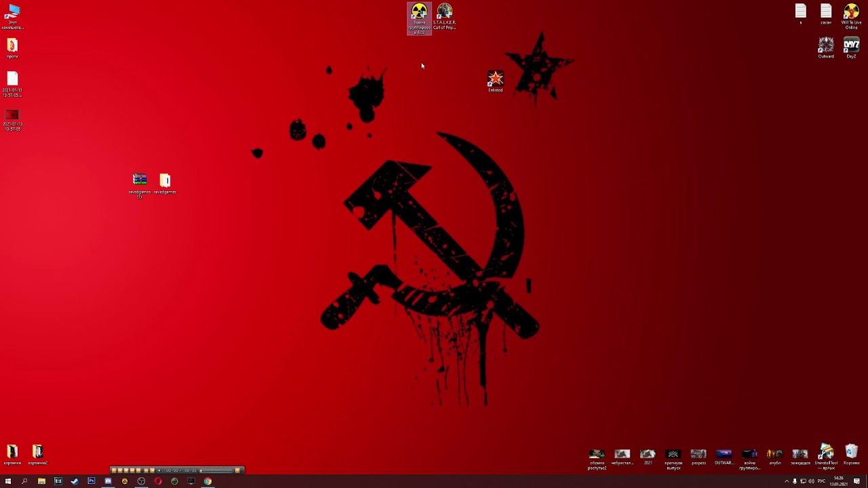Select the white document file dated 2021-01-13
This screenshot has width=868, height=488.
click(12, 85)
